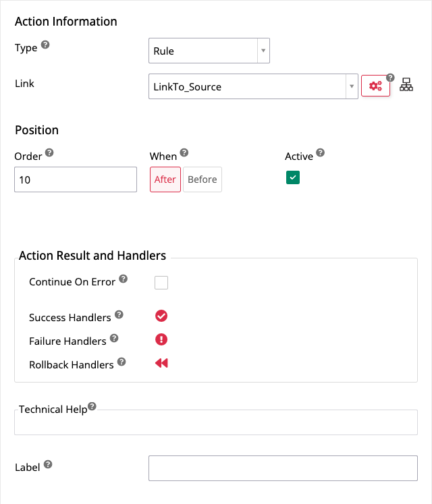432x504 pixels.
Task: Expand the LinkTo_Source link dropdown
Action: tap(252, 86)
